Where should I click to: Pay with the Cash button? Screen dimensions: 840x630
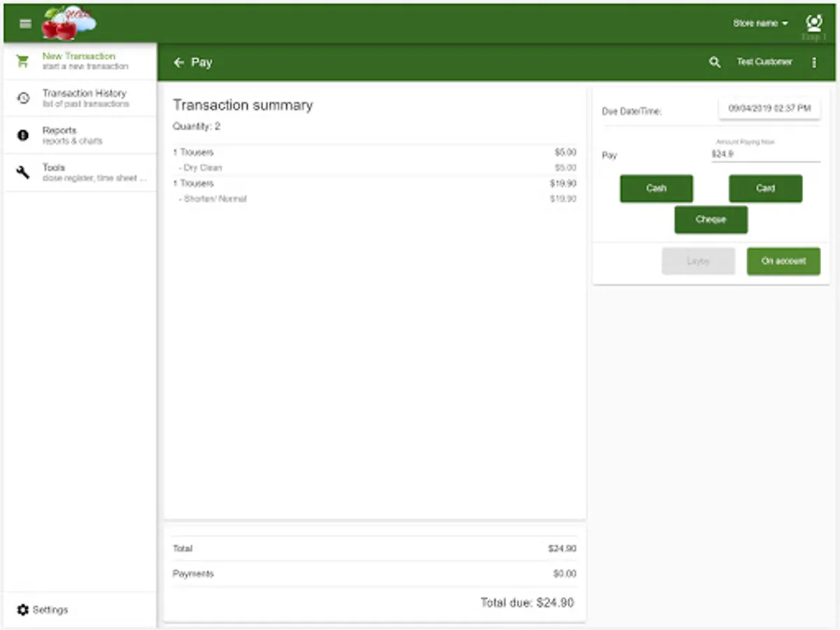coord(657,188)
